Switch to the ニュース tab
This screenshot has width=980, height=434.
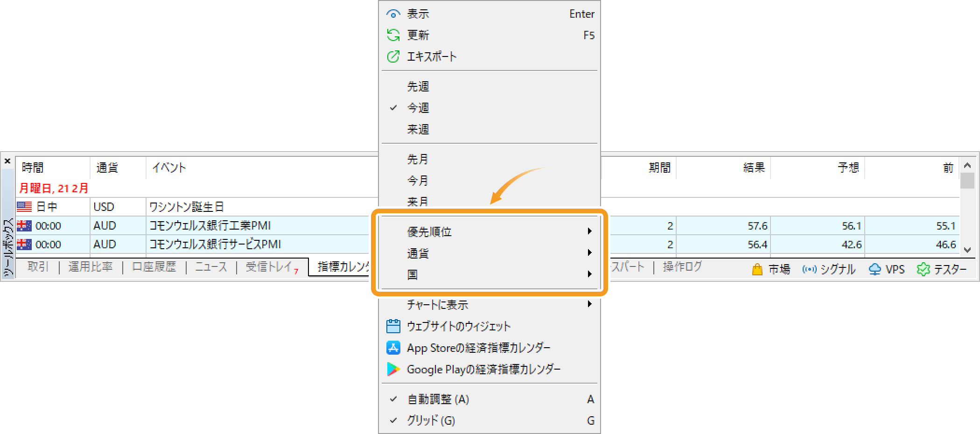tap(211, 267)
